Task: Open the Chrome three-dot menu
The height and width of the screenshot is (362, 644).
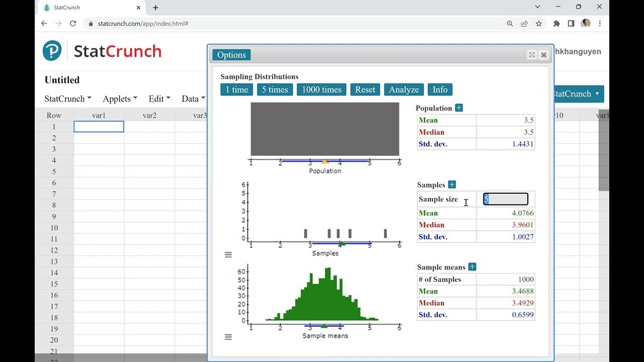Action: pyautogui.click(x=600, y=23)
